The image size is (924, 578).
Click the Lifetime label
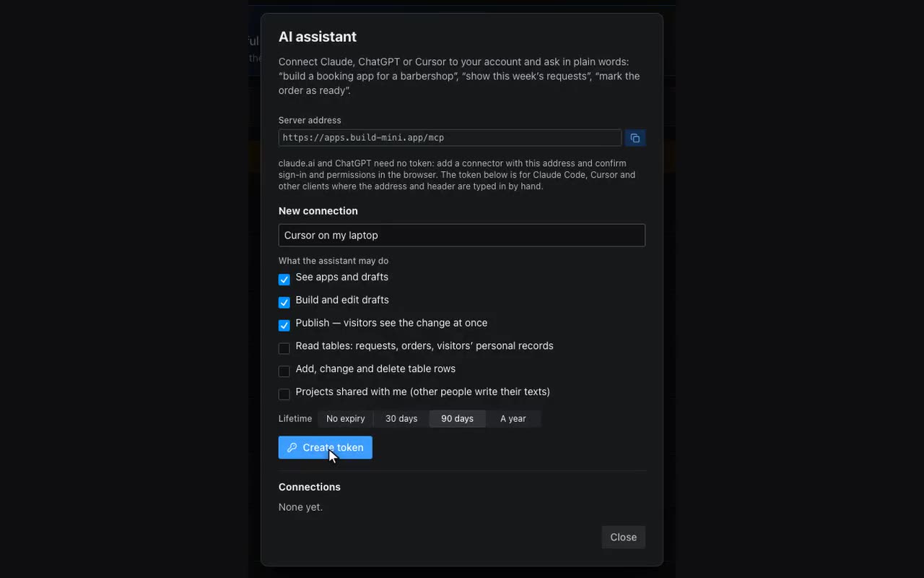point(295,419)
